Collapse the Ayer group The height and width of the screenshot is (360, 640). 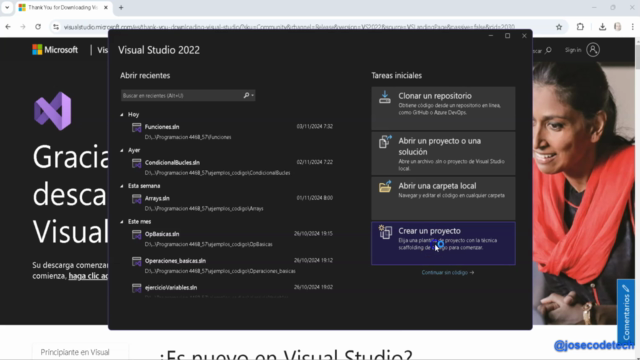[x=122, y=151]
